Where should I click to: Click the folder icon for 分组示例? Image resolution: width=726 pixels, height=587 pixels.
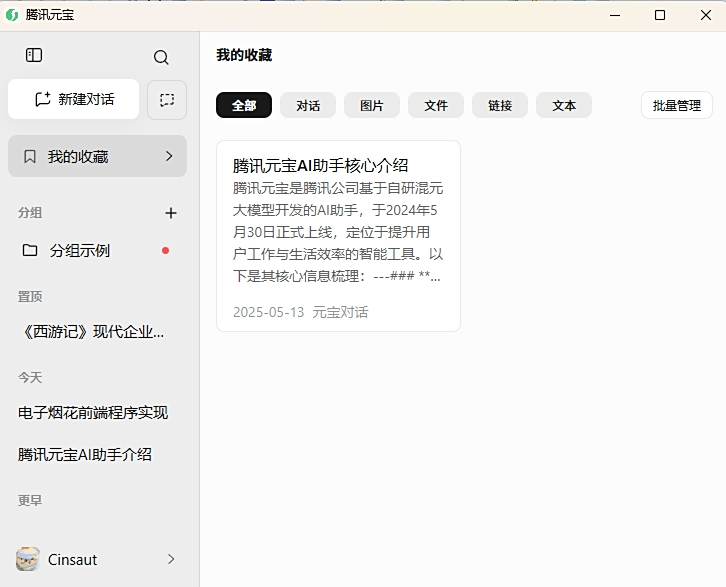click(30, 251)
